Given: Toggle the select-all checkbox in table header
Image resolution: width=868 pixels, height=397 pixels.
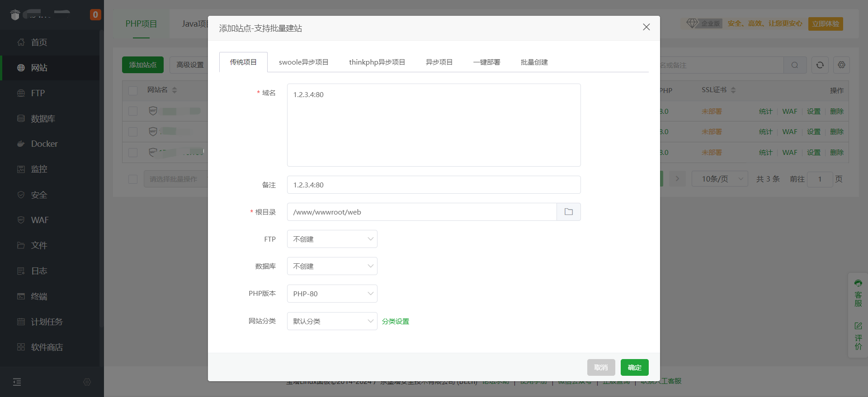Looking at the screenshot, I should (133, 90).
